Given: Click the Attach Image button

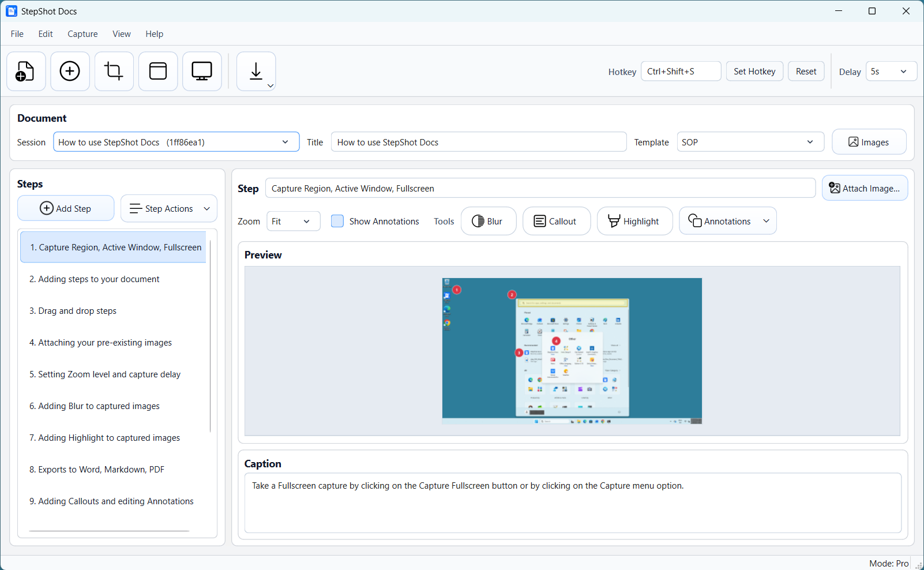Looking at the screenshot, I should (x=865, y=188).
